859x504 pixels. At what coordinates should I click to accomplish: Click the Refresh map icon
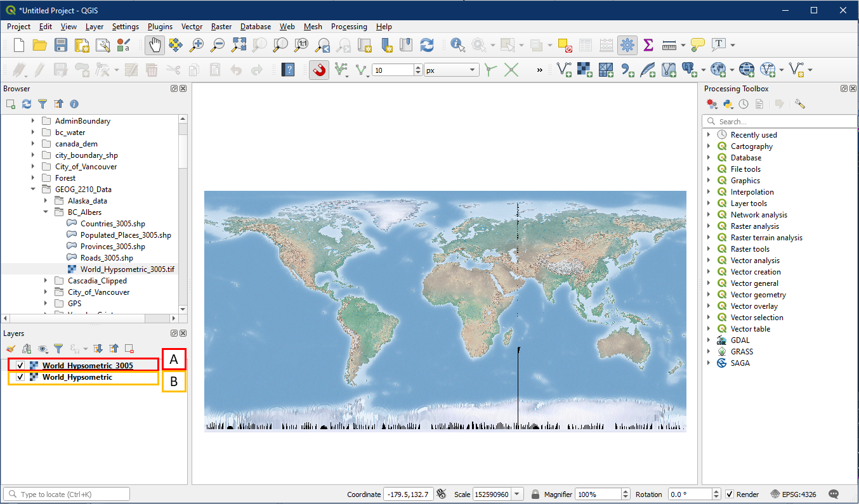427,45
